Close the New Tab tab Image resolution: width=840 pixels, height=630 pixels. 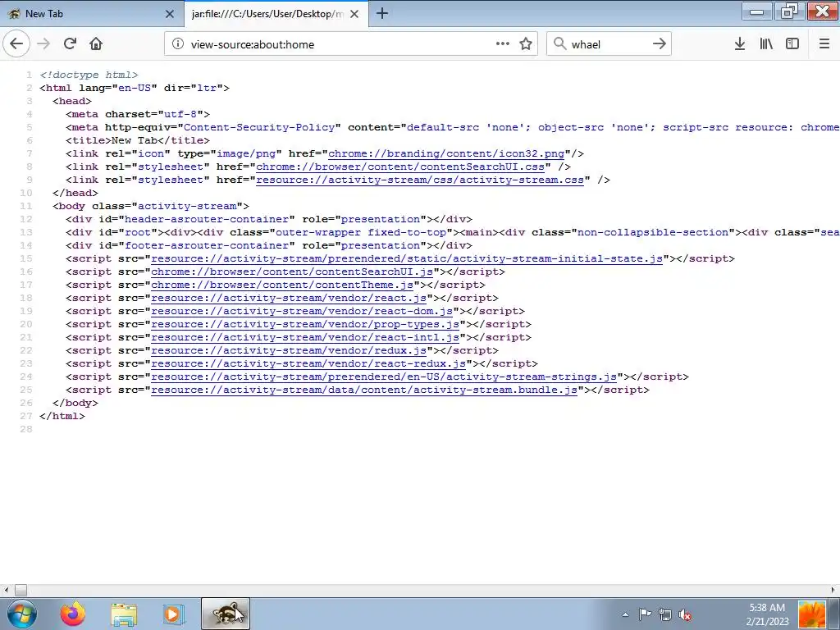tap(170, 14)
